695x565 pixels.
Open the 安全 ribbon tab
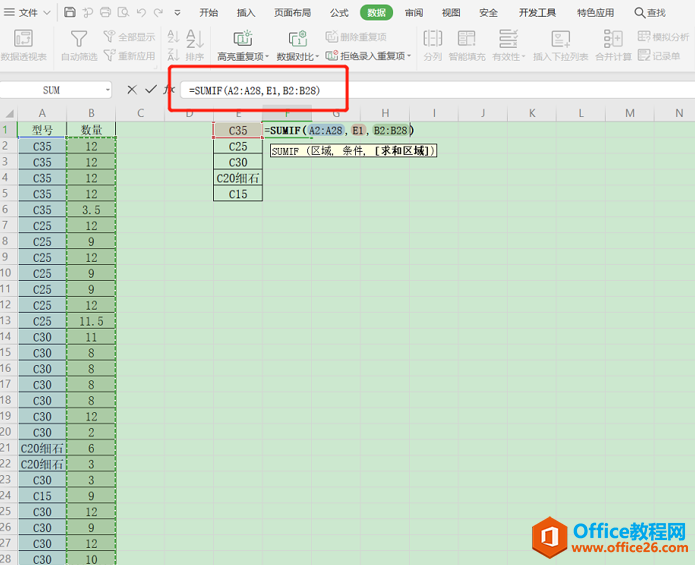point(488,12)
